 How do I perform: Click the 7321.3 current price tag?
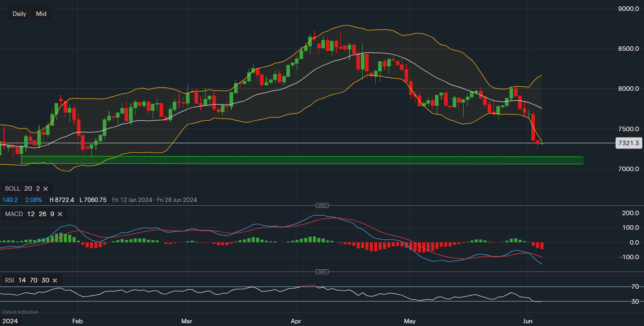(x=629, y=143)
